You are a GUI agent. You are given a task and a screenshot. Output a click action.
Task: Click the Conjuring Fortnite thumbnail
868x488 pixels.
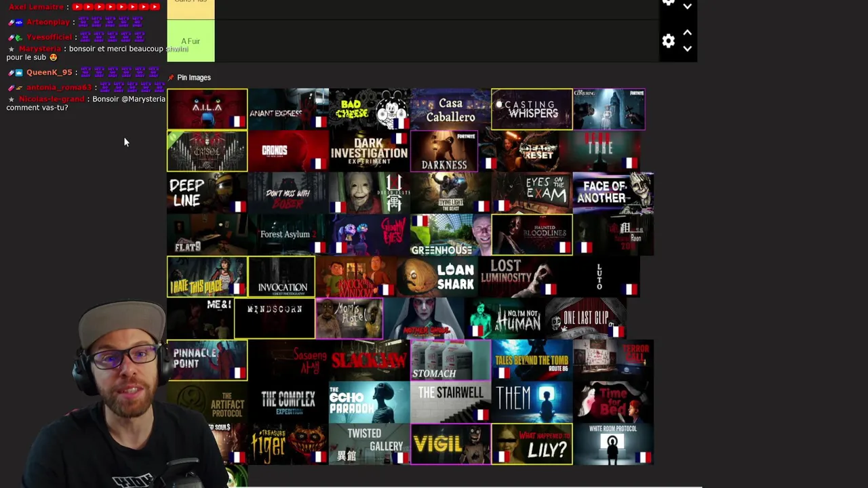609,108
